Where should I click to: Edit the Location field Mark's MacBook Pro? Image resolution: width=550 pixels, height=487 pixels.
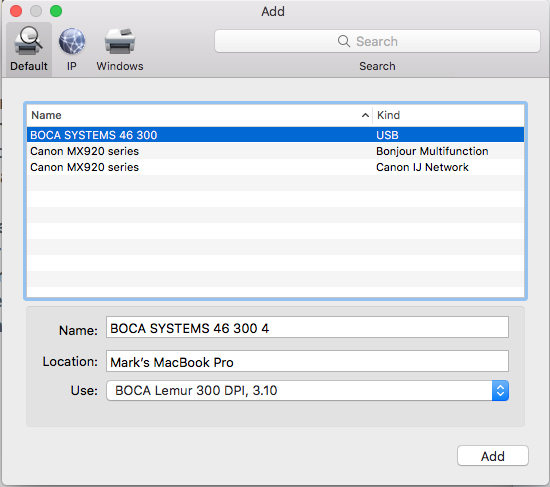pos(307,361)
